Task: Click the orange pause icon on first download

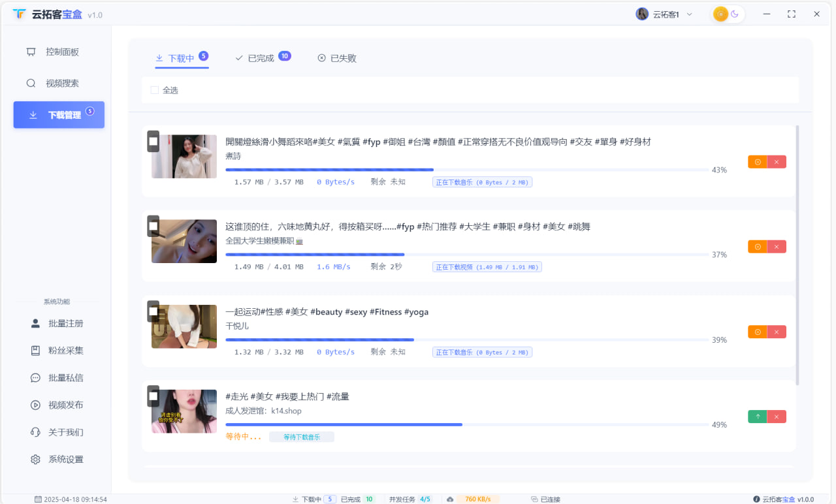Action: [x=757, y=162]
